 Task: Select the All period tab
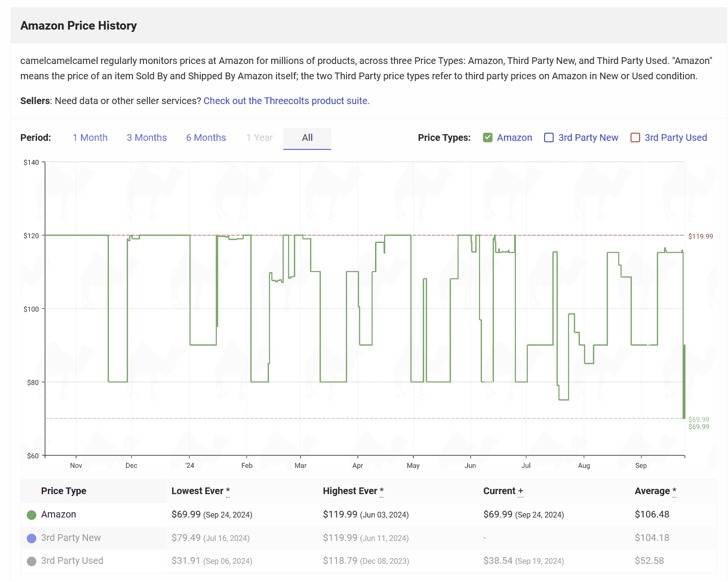click(307, 137)
